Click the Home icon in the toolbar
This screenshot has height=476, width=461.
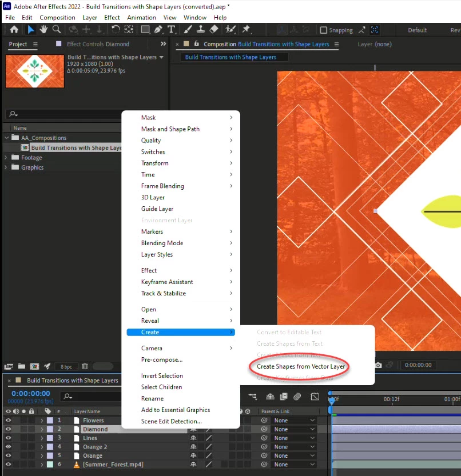click(14, 30)
